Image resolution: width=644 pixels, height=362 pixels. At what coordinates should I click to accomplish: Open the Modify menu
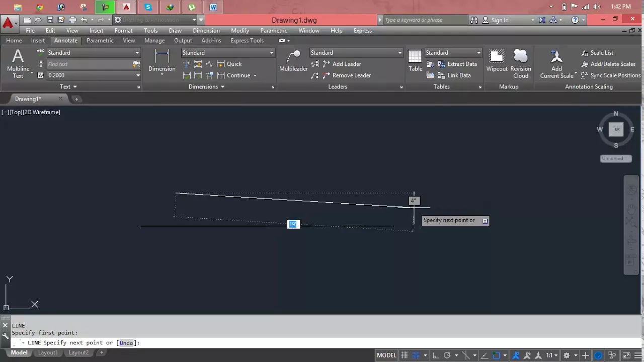[240, 31]
